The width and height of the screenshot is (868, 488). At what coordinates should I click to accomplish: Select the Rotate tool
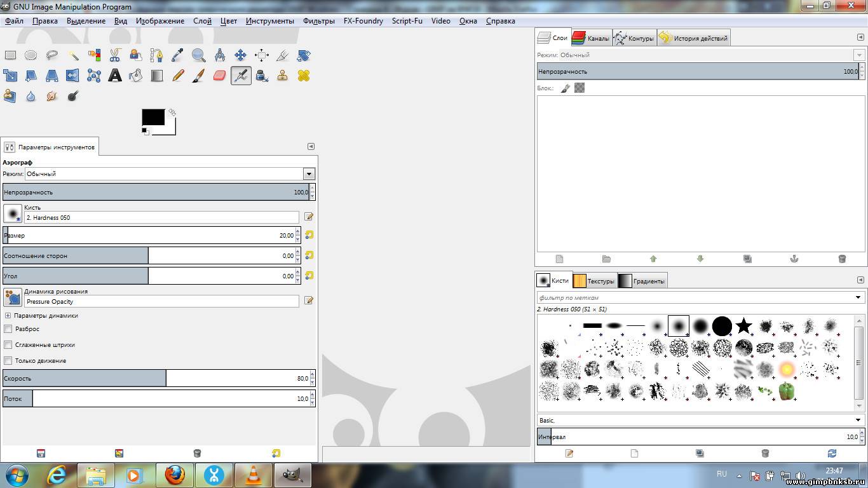tap(304, 55)
